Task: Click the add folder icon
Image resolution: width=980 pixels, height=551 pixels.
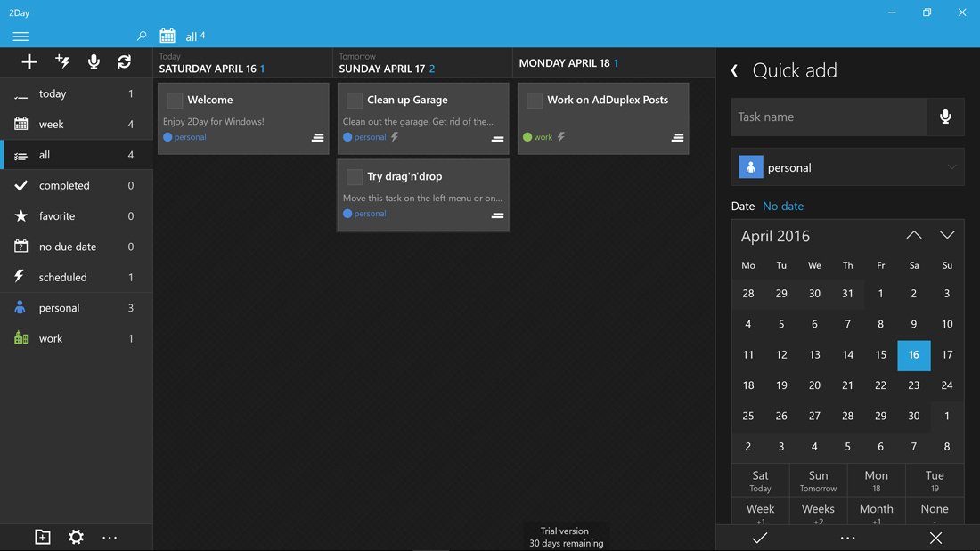Action: click(43, 537)
